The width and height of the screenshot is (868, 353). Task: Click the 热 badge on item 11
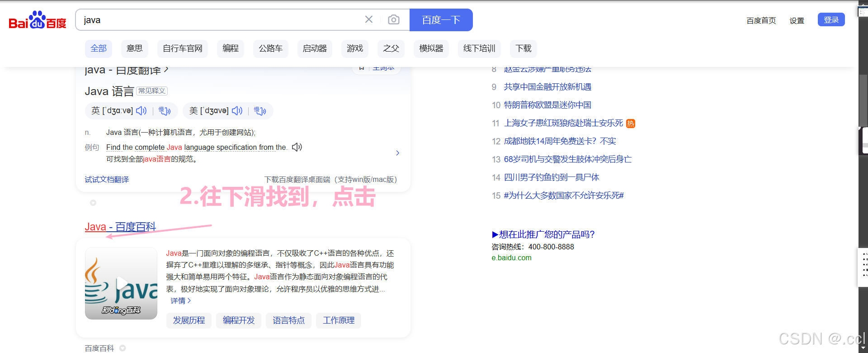coord(631,124)
